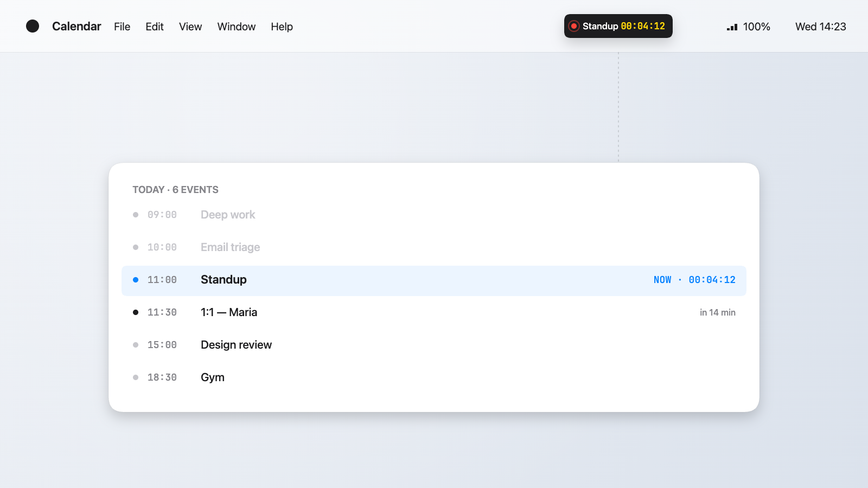Select the Standup event row
Viewport: 868px width, 488px height.
click(434, 281)
